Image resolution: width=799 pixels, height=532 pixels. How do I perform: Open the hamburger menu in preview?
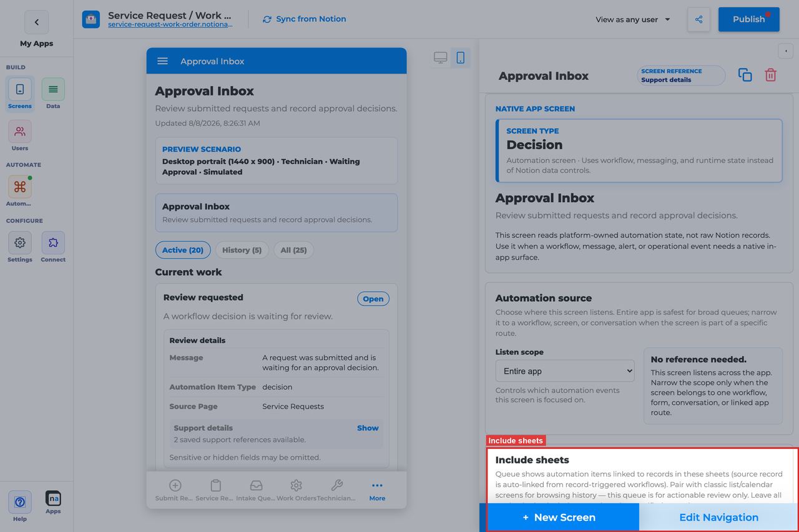(162, 61)
